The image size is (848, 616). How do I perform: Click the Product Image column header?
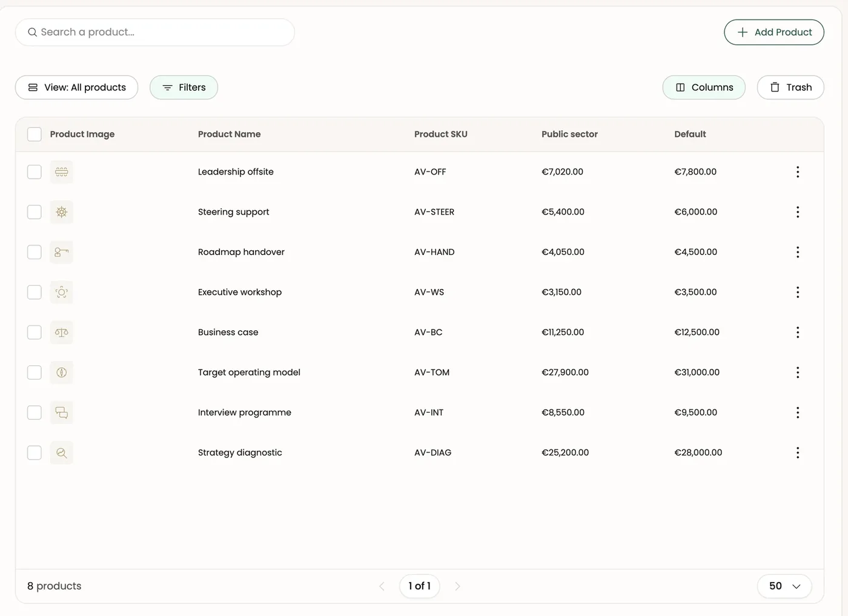point(82,134)
